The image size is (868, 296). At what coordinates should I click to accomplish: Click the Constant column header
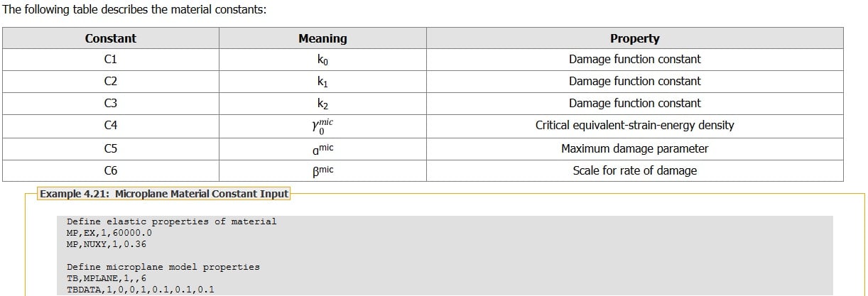click(x=110, y=38)
